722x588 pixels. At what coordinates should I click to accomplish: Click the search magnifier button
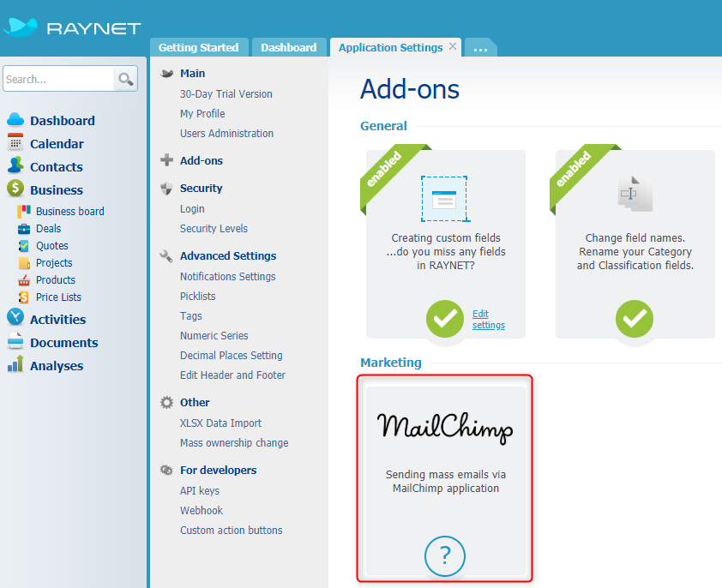tap(125, 79)
